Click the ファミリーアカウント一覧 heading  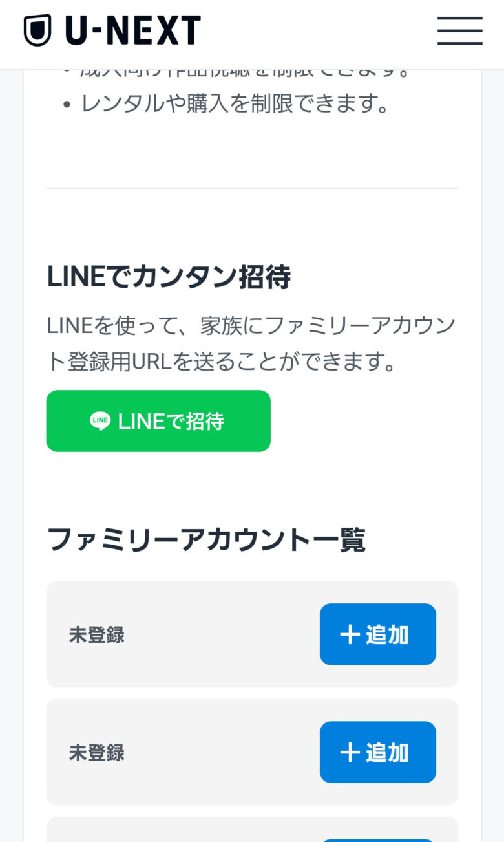tap(206, 539)
